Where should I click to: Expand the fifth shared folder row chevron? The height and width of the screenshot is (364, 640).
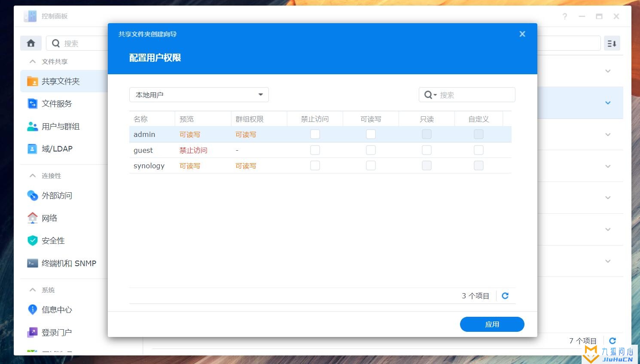tap(608, 197)
